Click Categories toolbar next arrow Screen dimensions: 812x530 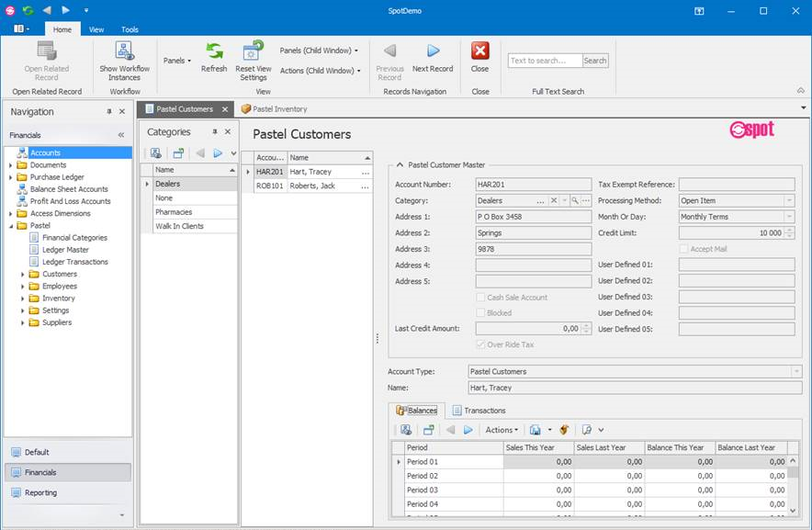tap(218, 152)
